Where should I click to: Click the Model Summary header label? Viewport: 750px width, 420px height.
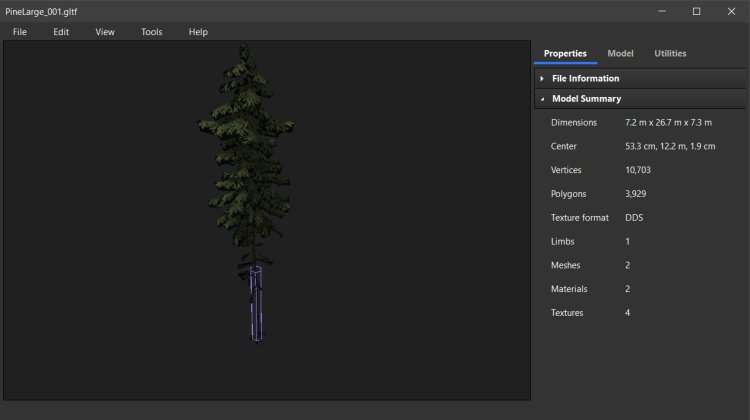pos(586,99)
